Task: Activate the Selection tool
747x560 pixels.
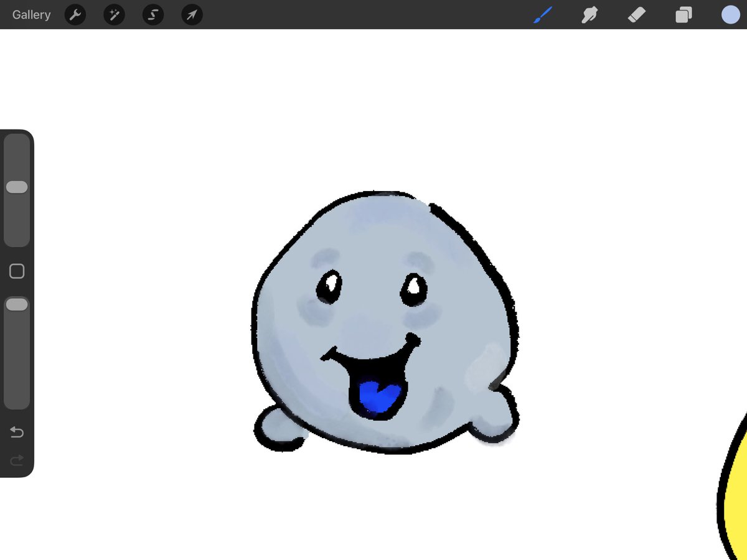Action: click(153, 15)
